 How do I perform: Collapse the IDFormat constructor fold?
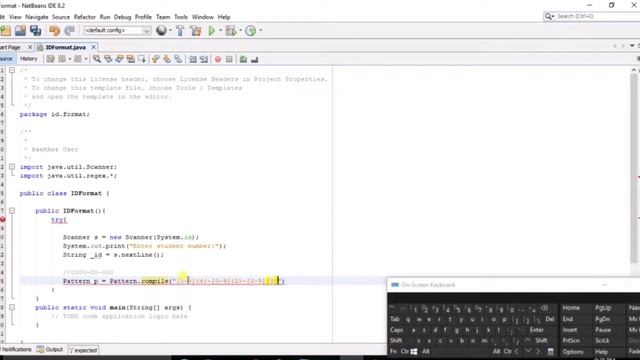12,211
